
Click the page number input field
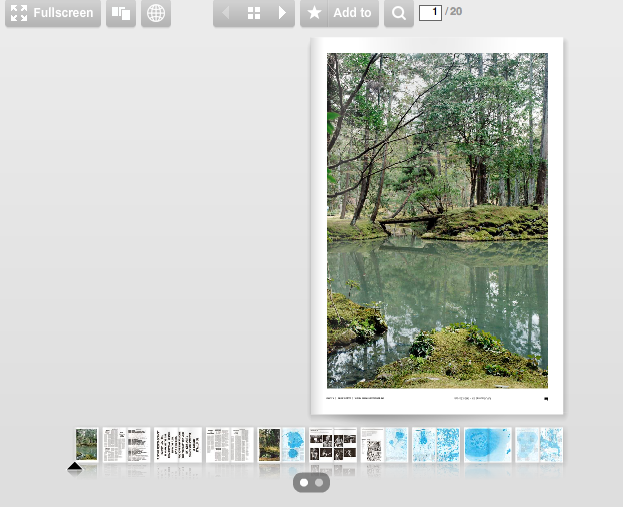point(430,13)
